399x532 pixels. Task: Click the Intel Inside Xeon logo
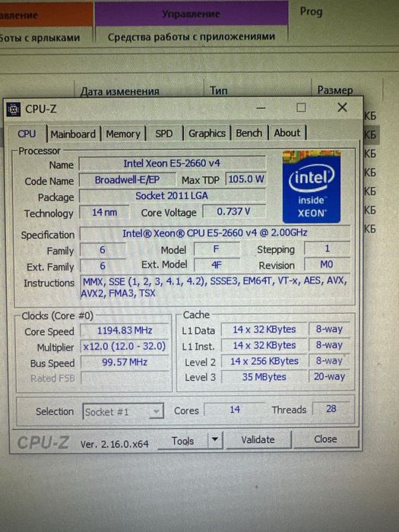point(312,187)
